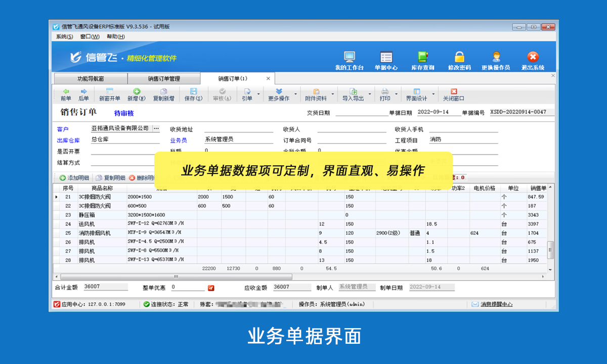Screen dimensions: 607x364
Task: Switch to the 销售订单管理 tab
Action: click(163, 78)
